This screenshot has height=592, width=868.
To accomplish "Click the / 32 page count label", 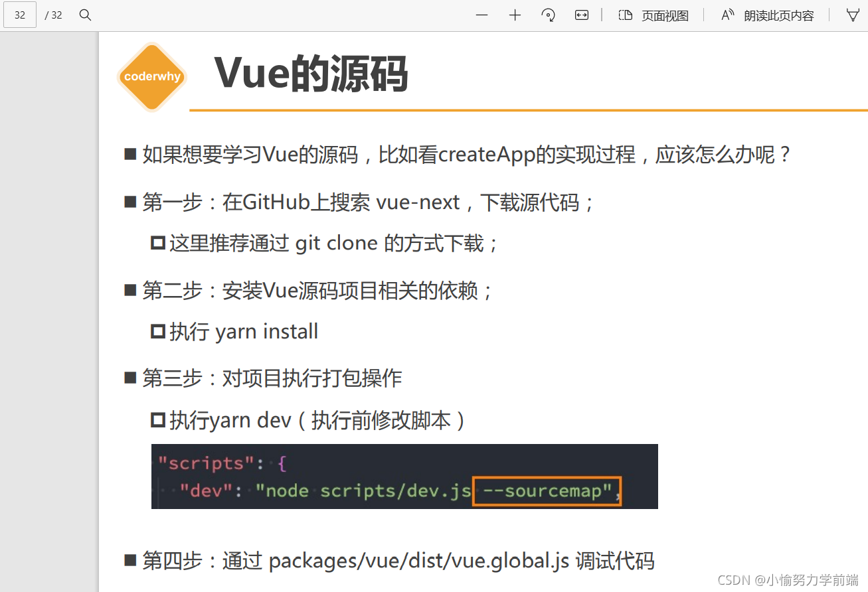I will pyautogui.click(x=53, y=15).
